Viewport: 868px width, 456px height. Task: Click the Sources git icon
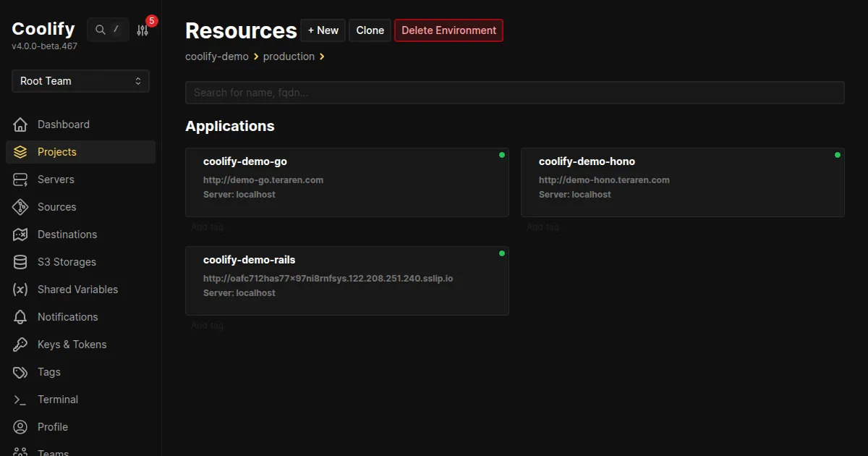(20, 207)
